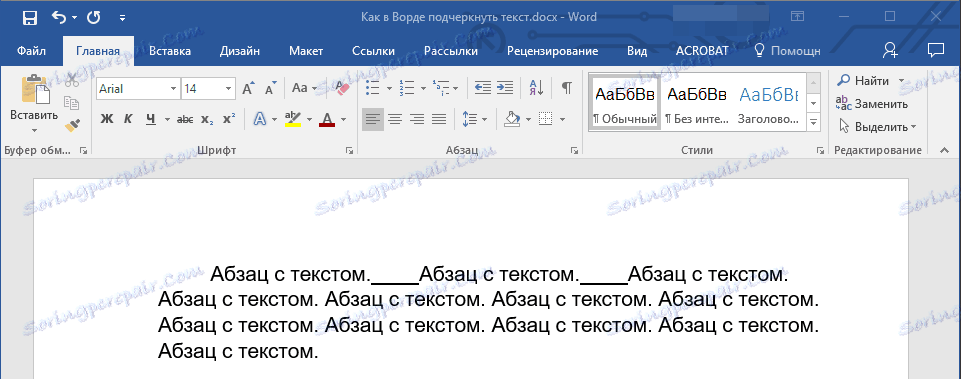Undo the last action
The height and width of the screenshot is (379, 961).
[x=59, y=18]
